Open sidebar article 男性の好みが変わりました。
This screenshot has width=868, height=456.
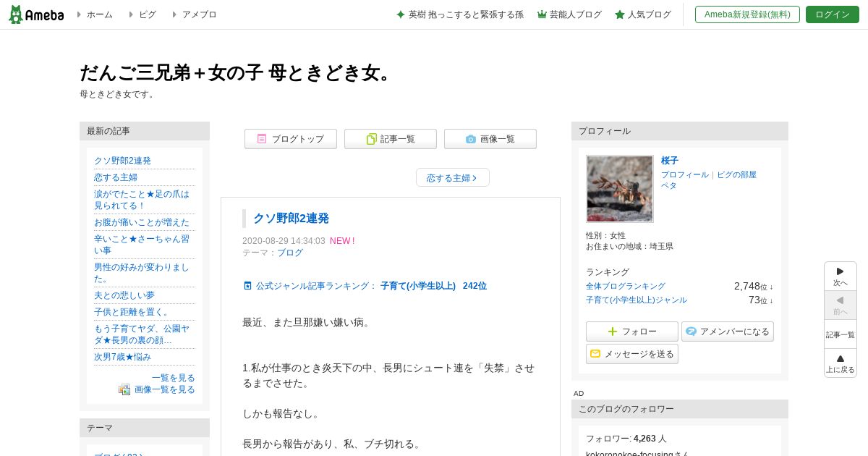point(142,273)
